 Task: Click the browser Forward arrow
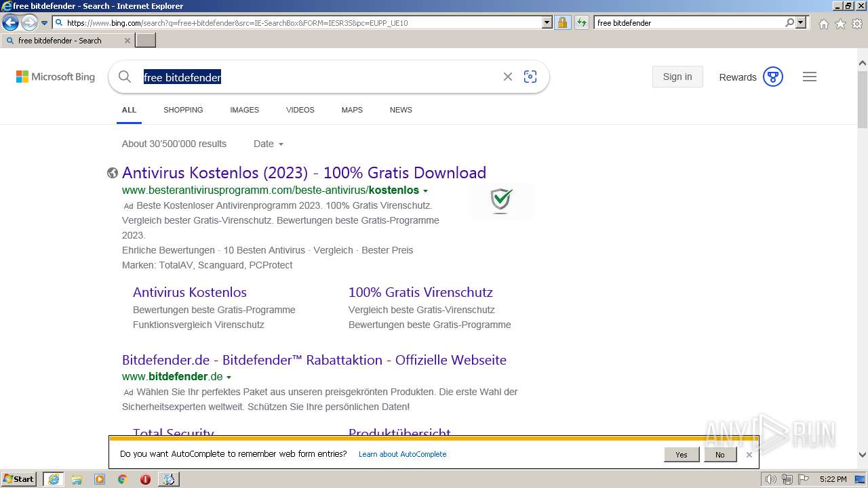pyautogui.click(x=28, y=23)
